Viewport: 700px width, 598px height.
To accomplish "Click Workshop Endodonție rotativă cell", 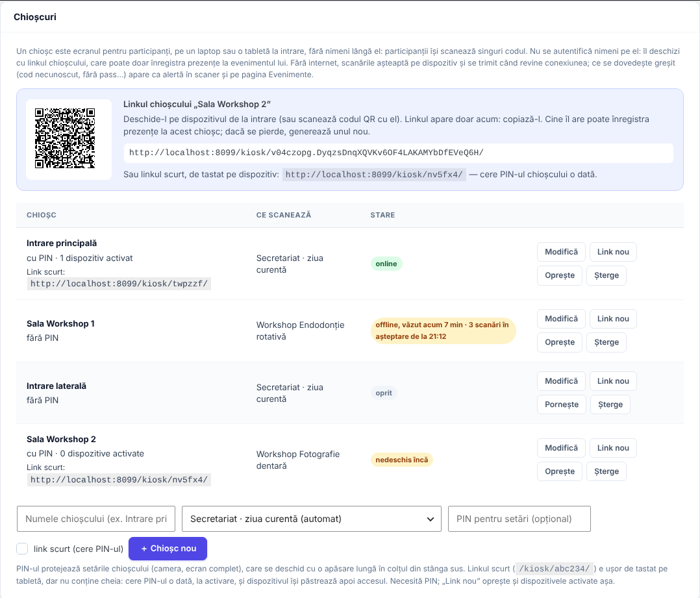I will click(x=301, y=330).
